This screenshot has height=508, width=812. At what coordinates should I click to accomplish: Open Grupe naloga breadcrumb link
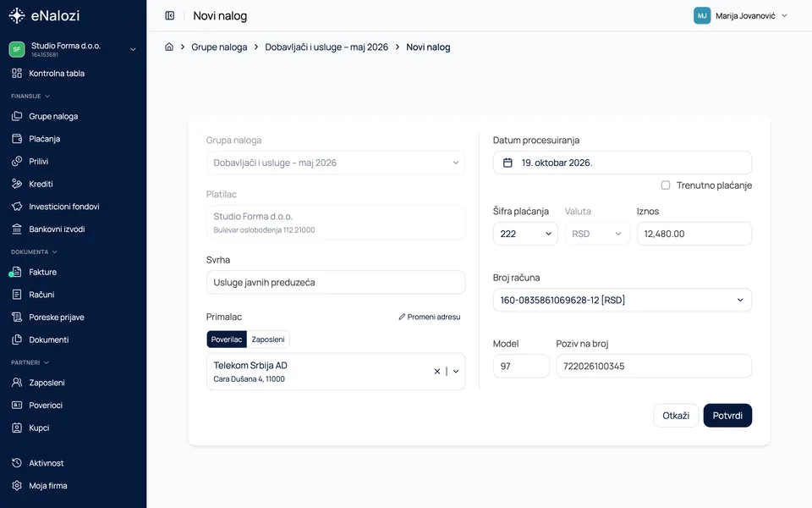coord(219,47)
